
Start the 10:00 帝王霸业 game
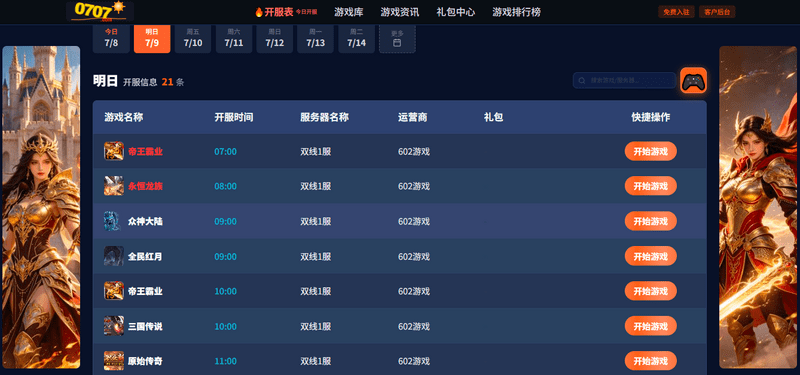651,291
